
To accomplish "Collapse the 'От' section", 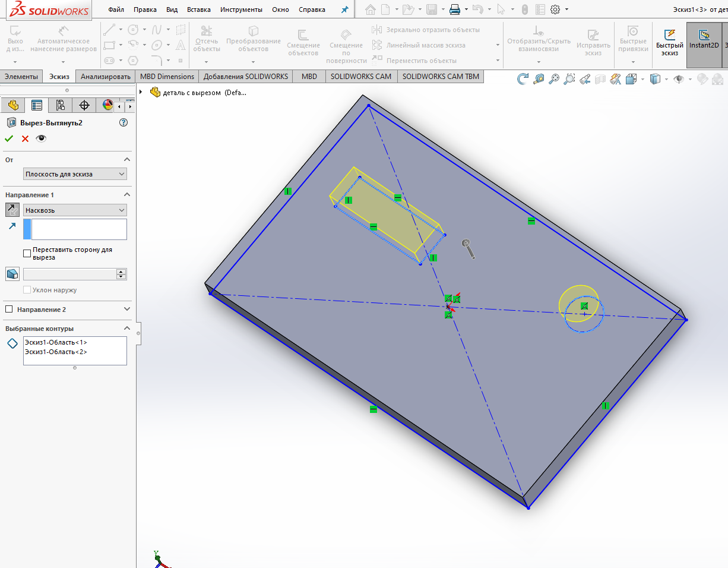I will [127, 160].
